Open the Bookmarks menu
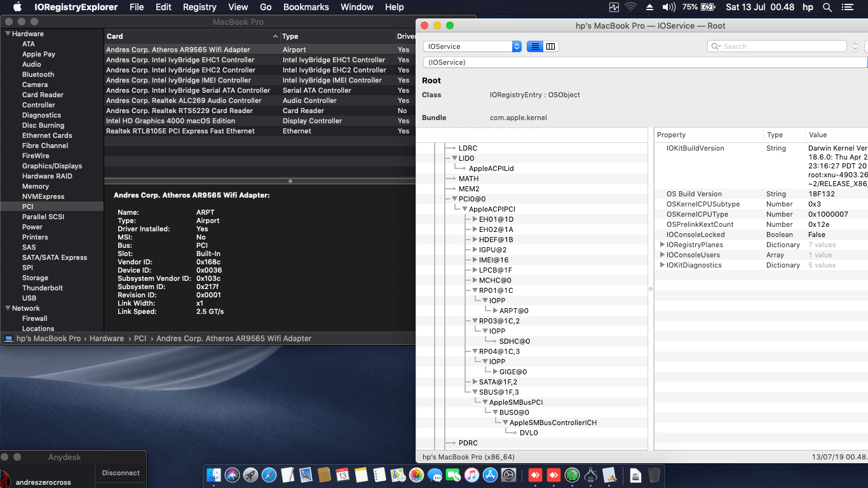 [306, 7]
